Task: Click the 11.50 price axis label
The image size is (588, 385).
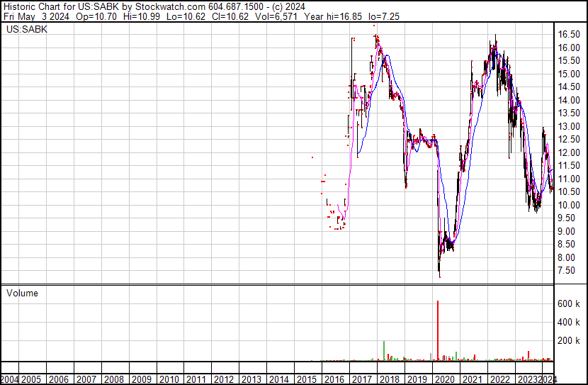Action: (569, 166)
